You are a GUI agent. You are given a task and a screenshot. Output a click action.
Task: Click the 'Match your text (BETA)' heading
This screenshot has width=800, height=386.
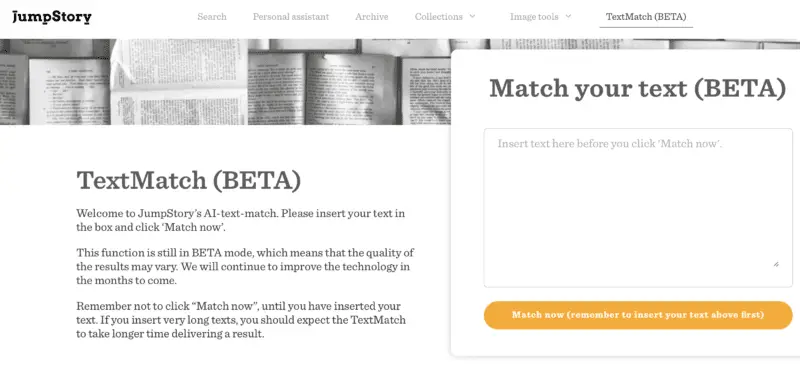[x=637, y=88]
